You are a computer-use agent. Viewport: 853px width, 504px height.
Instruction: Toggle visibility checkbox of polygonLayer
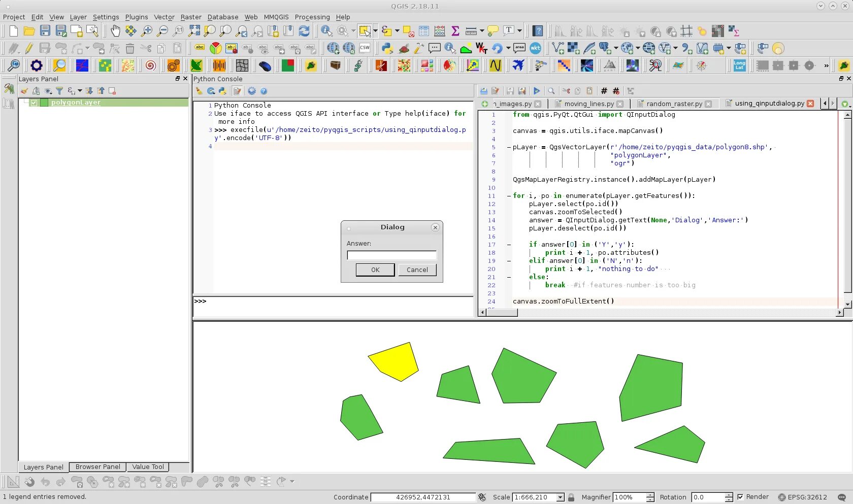pos(34,103)
